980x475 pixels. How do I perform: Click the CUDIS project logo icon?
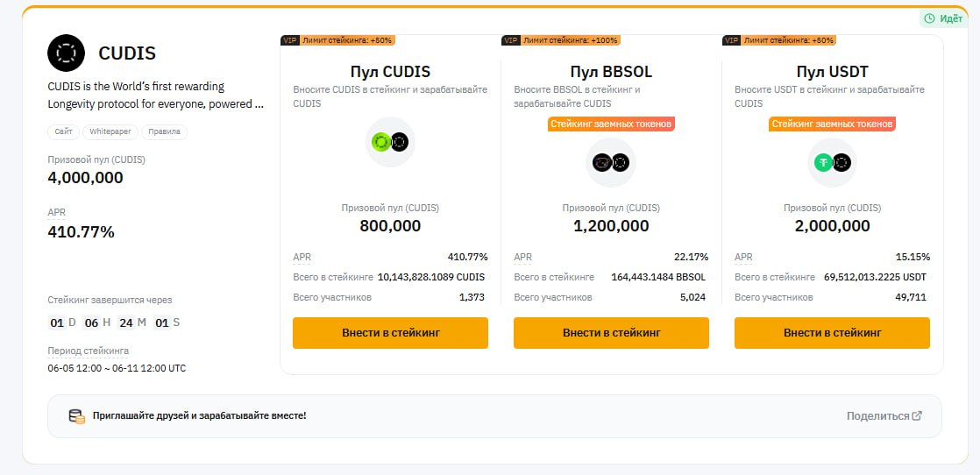pos(67,53)
